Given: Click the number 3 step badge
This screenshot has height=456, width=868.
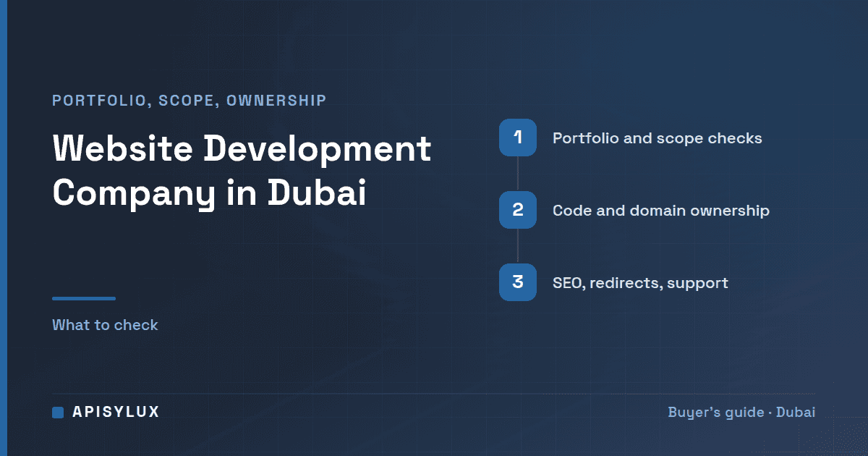Looking at the screenshot, I should tap(518, 282).
